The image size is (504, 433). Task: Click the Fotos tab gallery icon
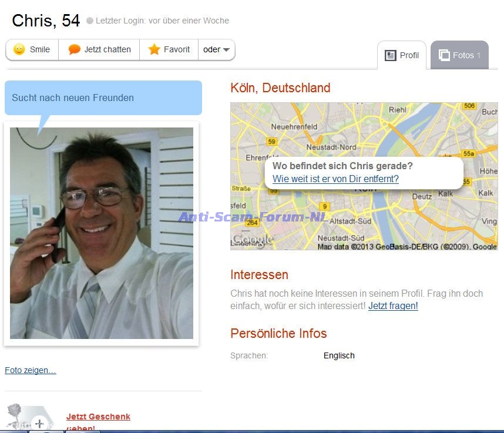[444, 55]
